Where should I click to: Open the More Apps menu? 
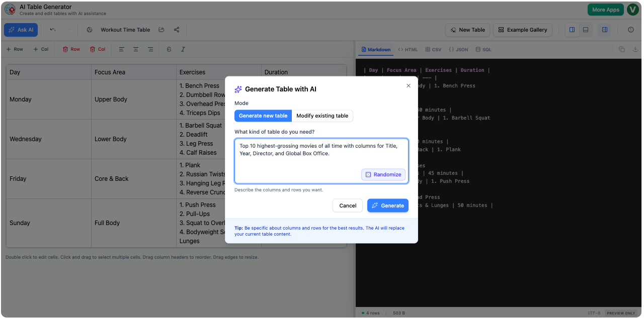[x=605, y=9]
